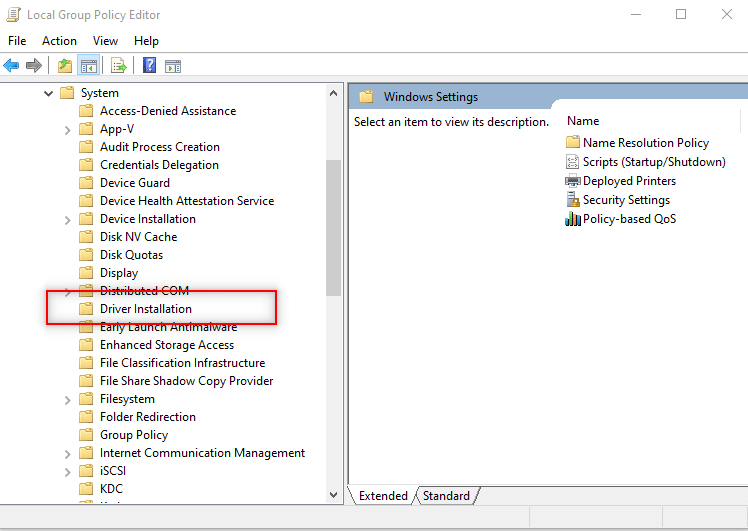Select Device Health Attestation Service

(x=187, y=201)
